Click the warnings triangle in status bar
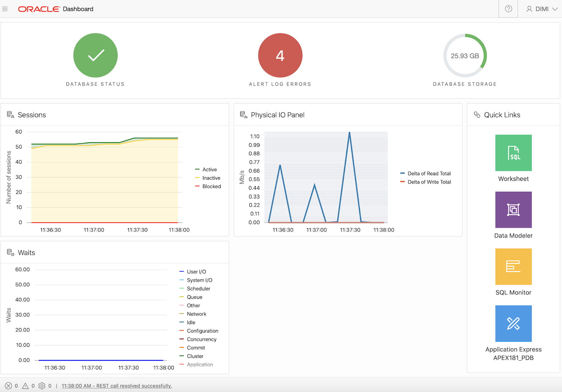The width and height of the screenshot is (562, 392). (x=25, y=386)
